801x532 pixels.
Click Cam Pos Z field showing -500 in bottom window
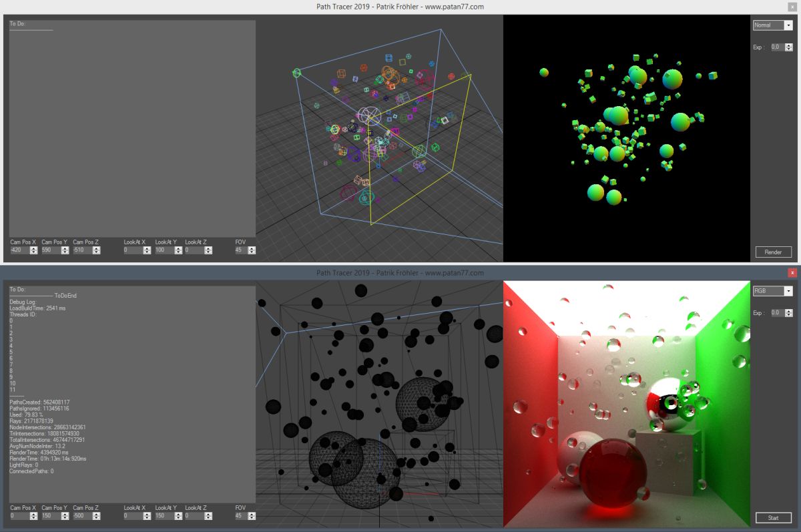tap(82, 516)
